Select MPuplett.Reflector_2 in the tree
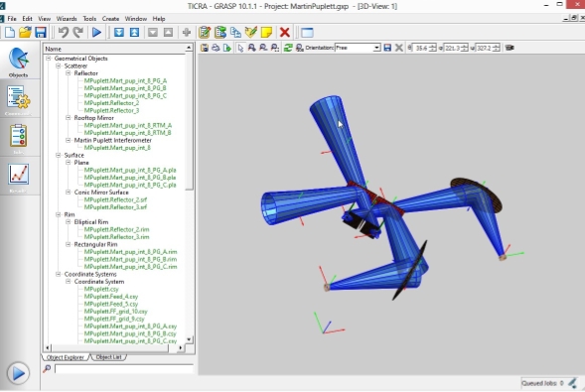585x392 pixels. [111, 103]
